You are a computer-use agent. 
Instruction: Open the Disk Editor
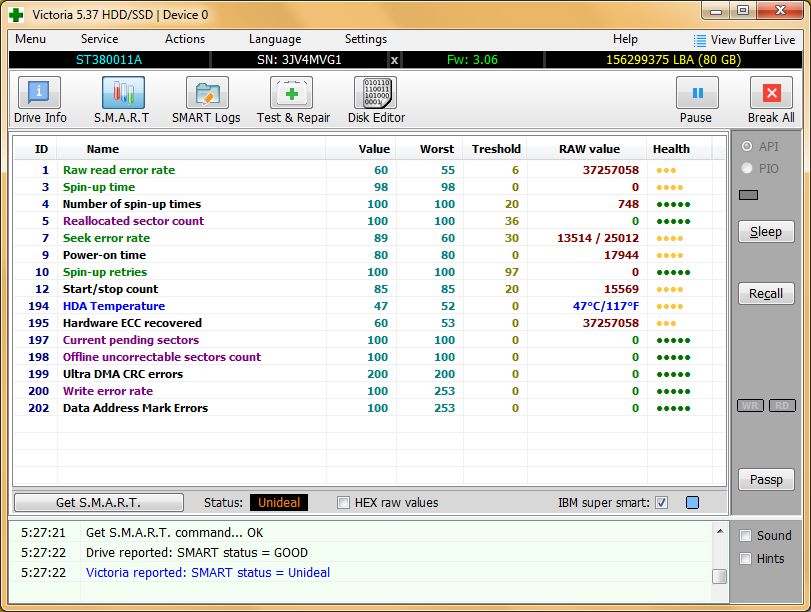coord(376,100)
